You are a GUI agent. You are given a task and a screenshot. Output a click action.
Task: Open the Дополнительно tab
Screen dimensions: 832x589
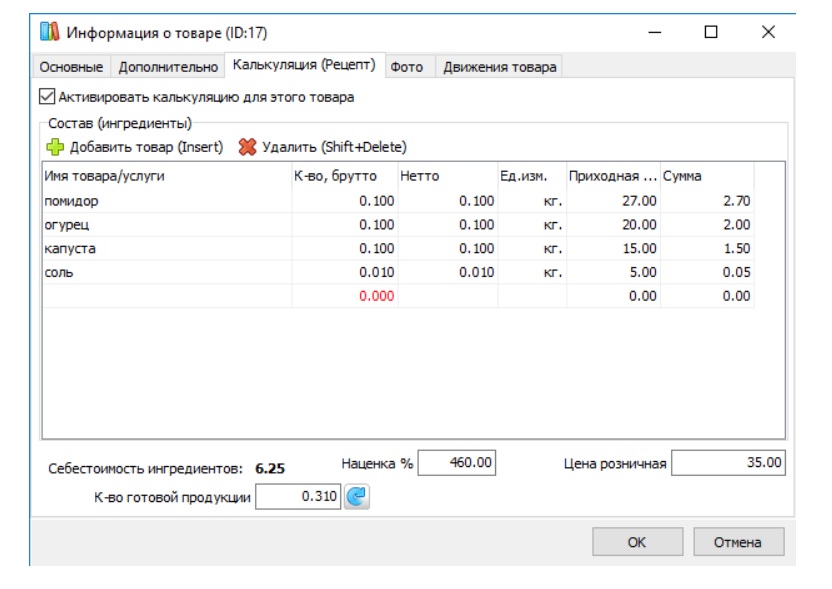click(168, 67)
